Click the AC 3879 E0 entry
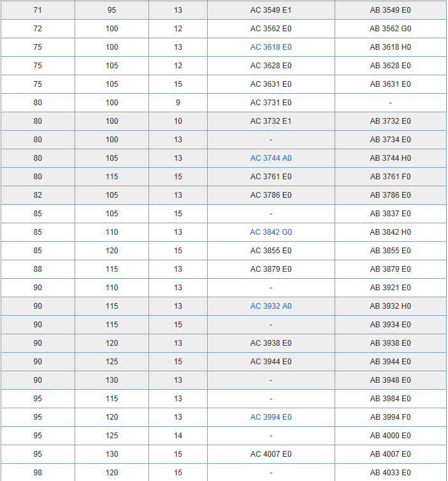This screenshot has width=448, height=481. pos(271,269)
